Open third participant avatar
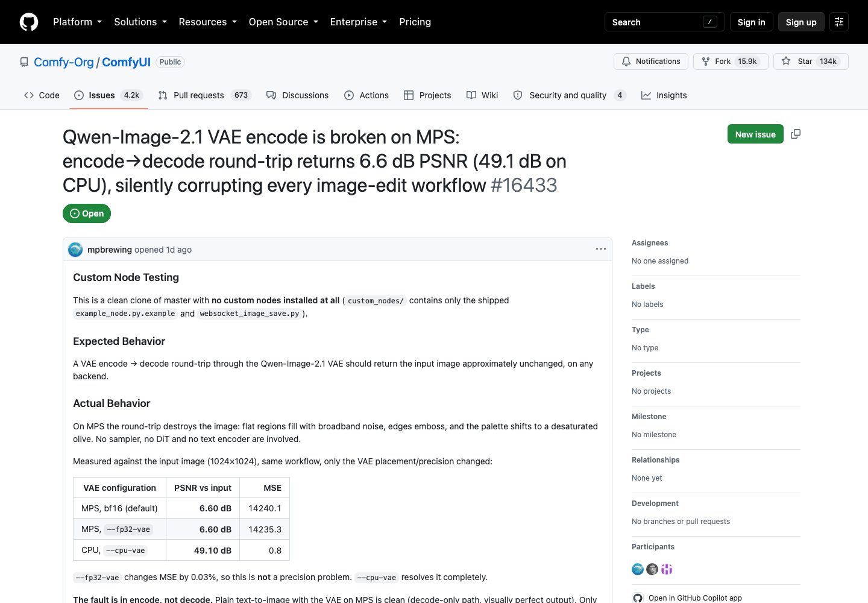The width and height of the screenshot is (868, 603). pos(667,569)
